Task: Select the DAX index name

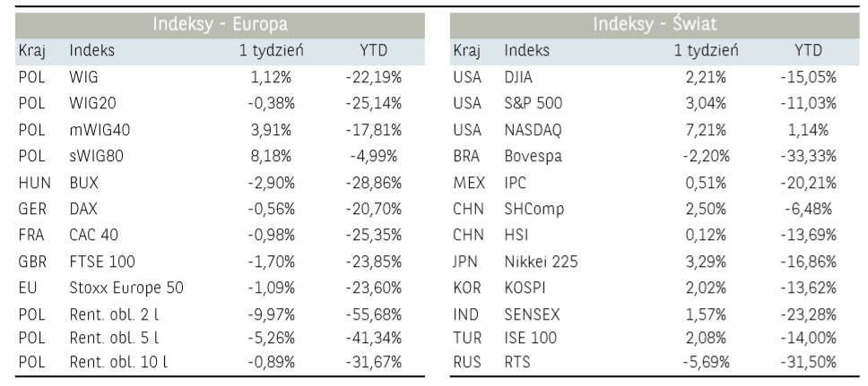Action: tap(83, 208)
